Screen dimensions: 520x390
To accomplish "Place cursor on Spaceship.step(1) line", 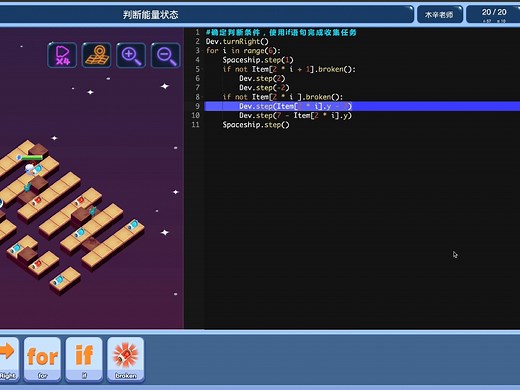I will [x=258, y=60].
